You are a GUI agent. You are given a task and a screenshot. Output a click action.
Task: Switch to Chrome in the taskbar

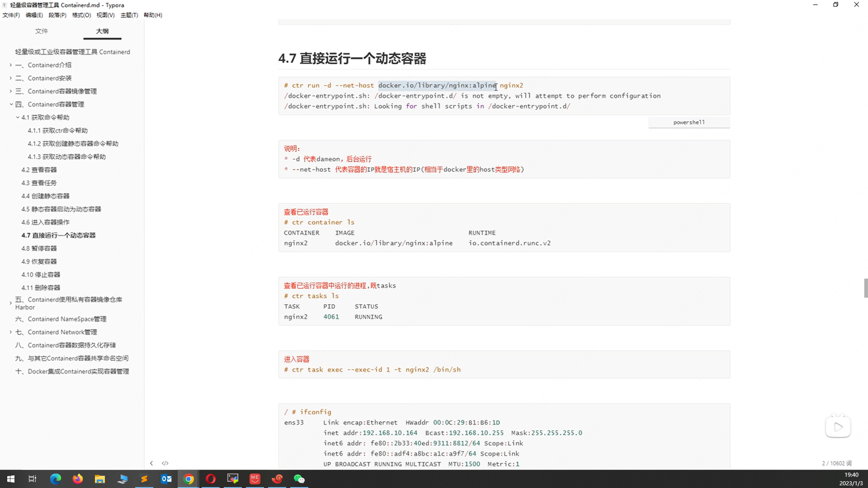point(189,479)
